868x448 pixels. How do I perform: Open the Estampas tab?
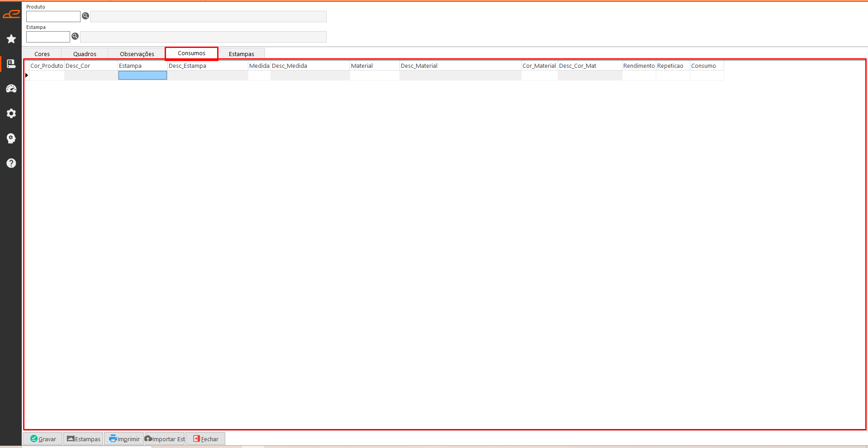tap(241, 54)
